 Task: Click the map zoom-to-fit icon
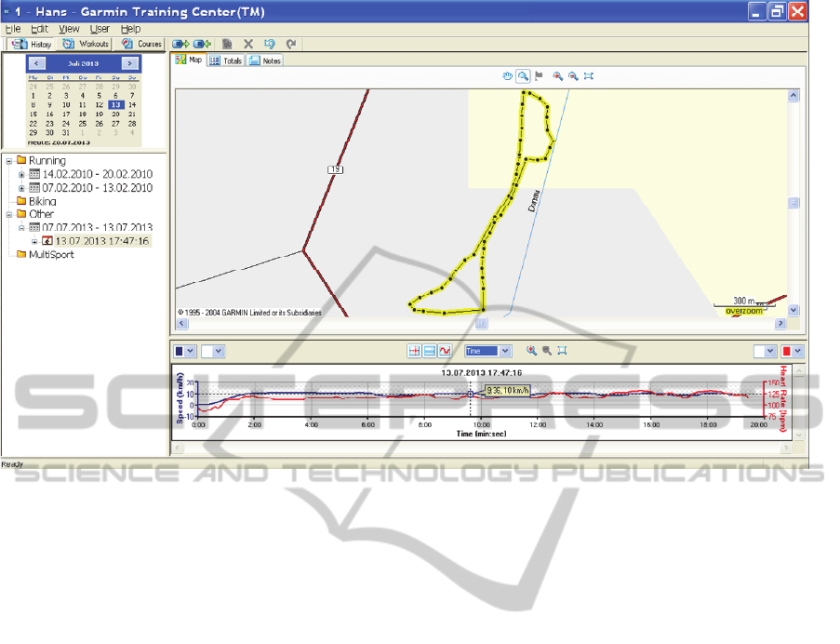pos(589,76)
